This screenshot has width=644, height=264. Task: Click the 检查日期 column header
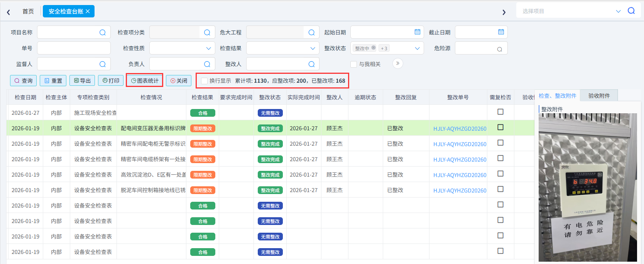coord(25,97)
